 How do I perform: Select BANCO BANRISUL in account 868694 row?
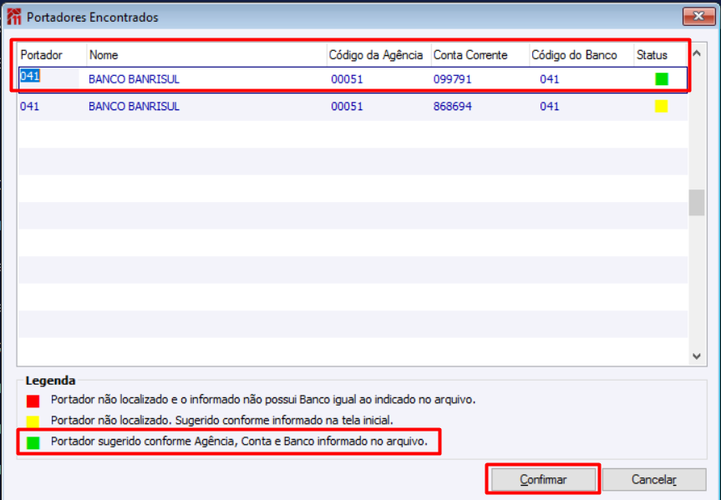tap(134, 106)
